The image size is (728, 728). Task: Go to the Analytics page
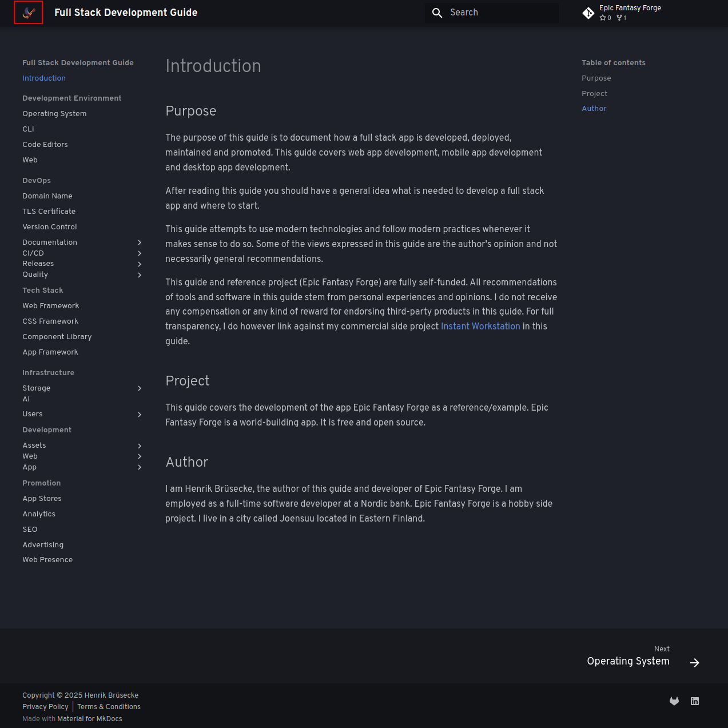39,514
